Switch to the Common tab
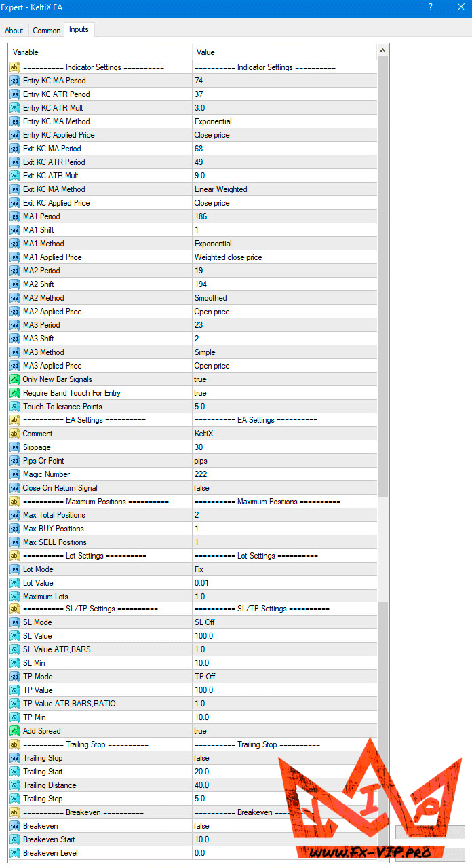Screen dimensions: 472x868 click(47, 31)
